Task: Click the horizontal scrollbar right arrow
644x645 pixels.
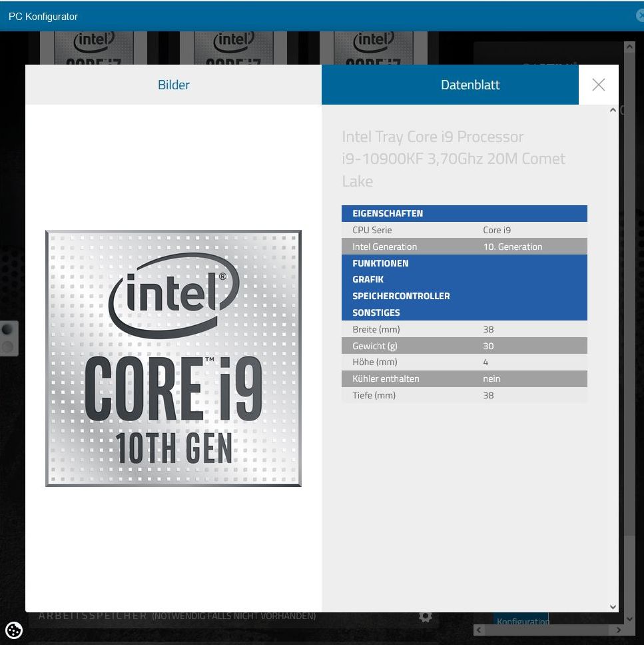Action: pyautogui.click(x=618, y=630)
